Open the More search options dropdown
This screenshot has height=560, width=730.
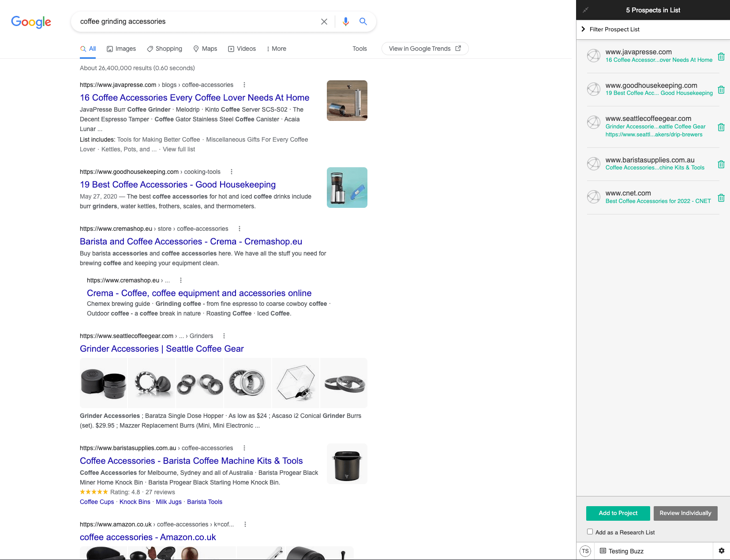click(x=277, y=49)
